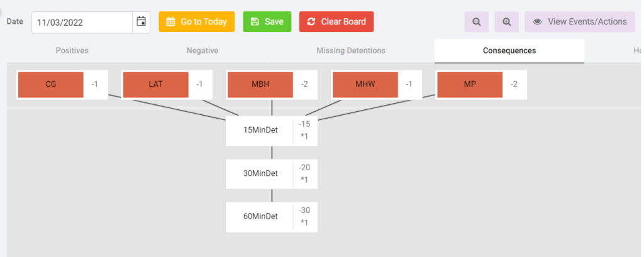Select the Consequences tab

pyautogui.click(x=509, y=50)
